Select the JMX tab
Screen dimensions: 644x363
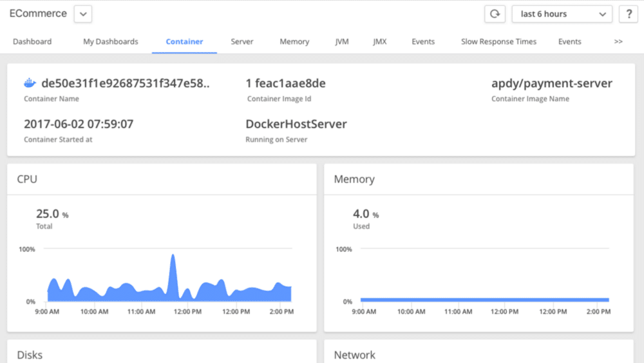[380, 41]
